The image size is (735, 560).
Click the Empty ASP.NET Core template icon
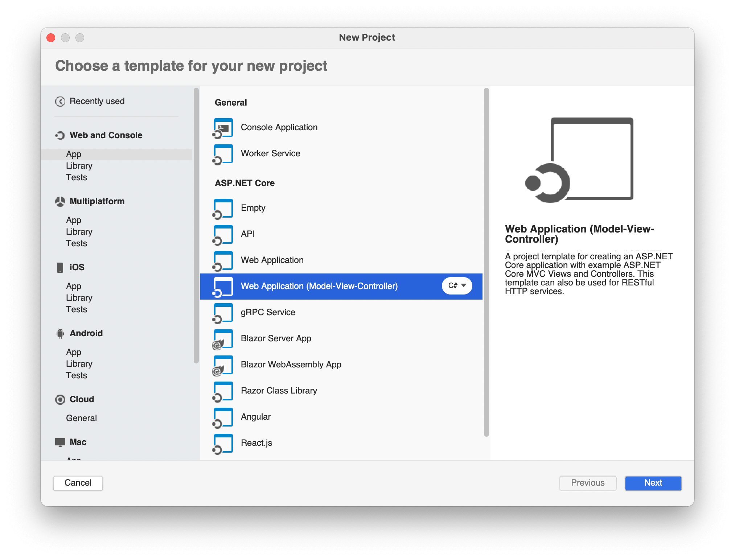point(222,209)
